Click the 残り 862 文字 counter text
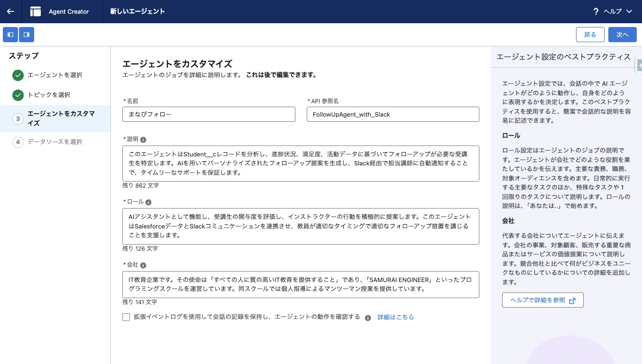The height and width of the screenshot is (364, 642). (x=140, y=186)
